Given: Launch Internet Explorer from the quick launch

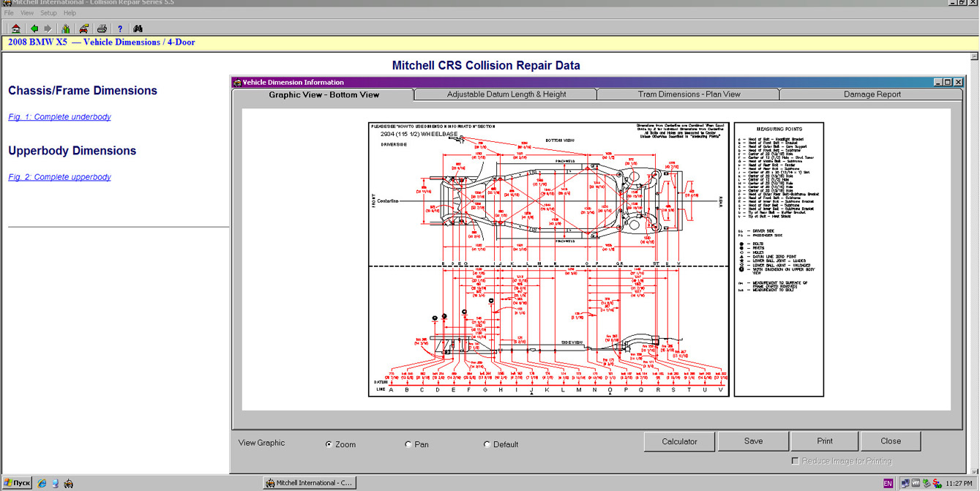Looking at the screenshot, I should pos(42,483).
